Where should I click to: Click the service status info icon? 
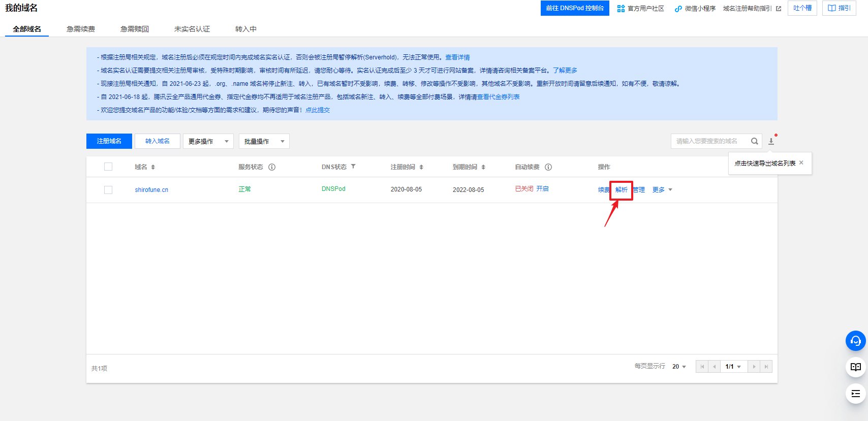pos(272,167)
